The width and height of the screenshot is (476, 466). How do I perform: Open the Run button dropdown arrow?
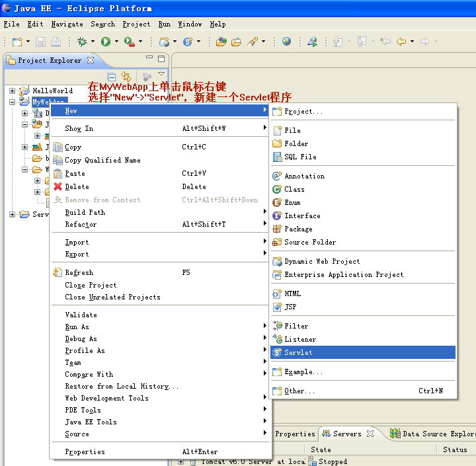pos(116,42)
